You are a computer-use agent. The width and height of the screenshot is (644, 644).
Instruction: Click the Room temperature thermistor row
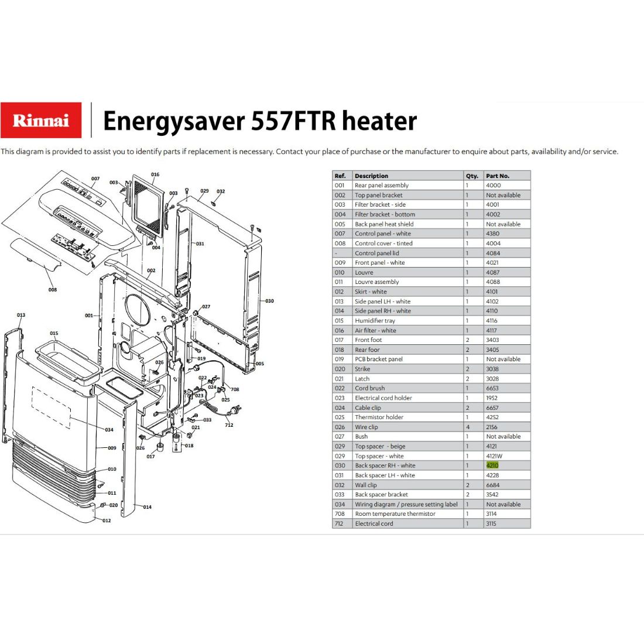coord(431,514)
